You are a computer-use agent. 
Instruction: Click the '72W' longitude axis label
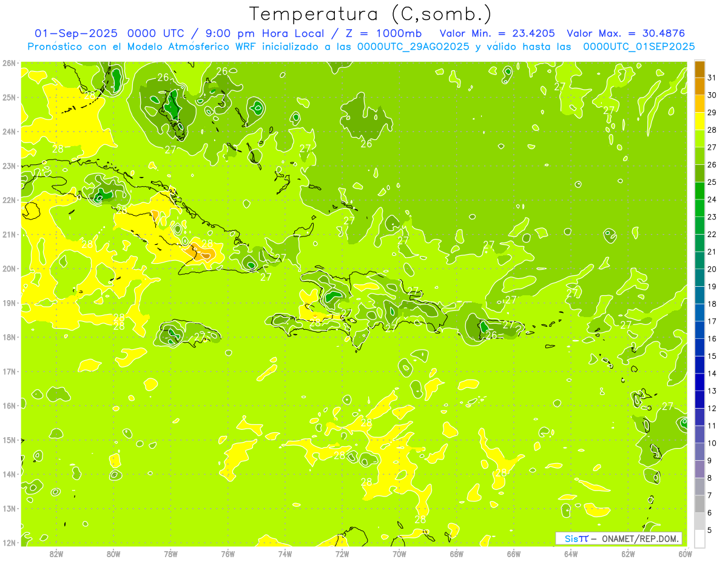tap(342, 554)
